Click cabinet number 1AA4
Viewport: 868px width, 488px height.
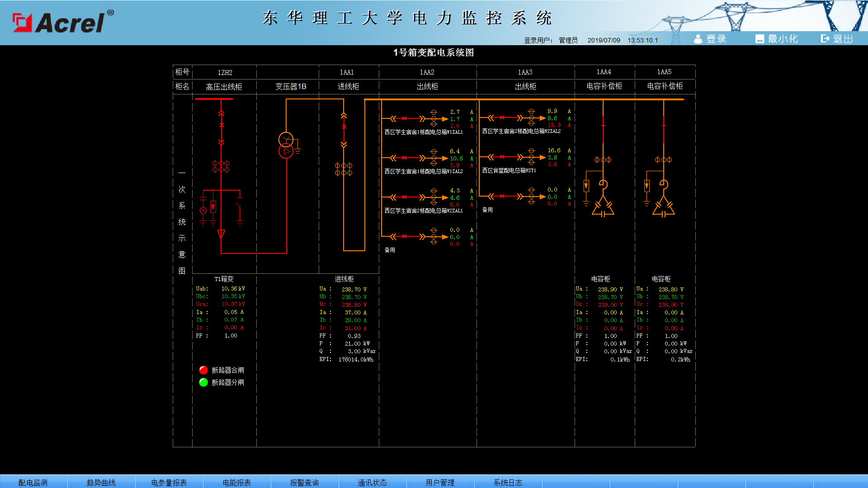604,71
